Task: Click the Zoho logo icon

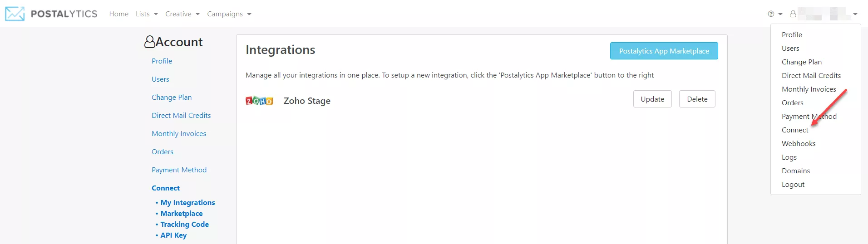Action: tap(259, 101)
